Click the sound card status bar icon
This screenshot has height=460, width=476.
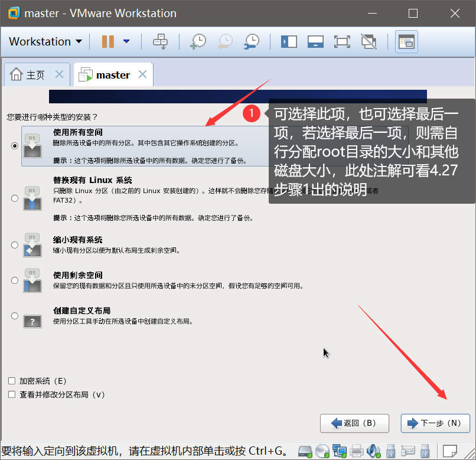click(x=373, y=451)
